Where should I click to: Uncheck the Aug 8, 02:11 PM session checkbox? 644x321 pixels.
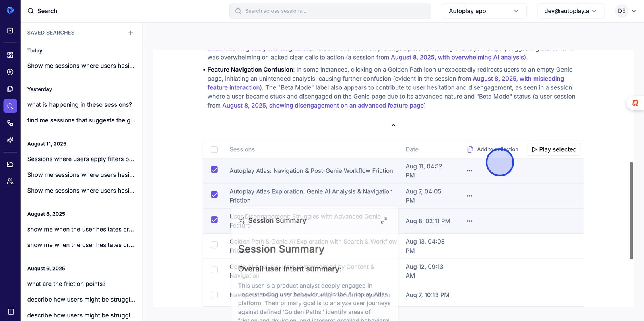[x=214, y=220]
